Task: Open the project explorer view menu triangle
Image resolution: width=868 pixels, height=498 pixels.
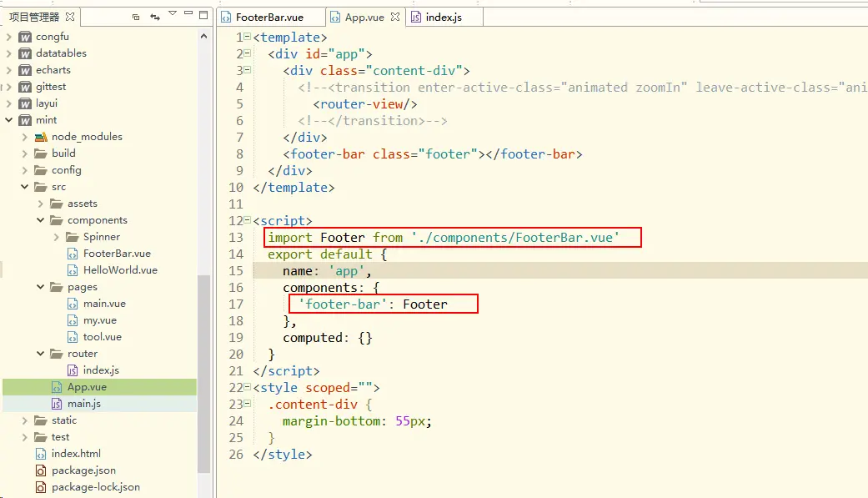Action: point(173,13)
